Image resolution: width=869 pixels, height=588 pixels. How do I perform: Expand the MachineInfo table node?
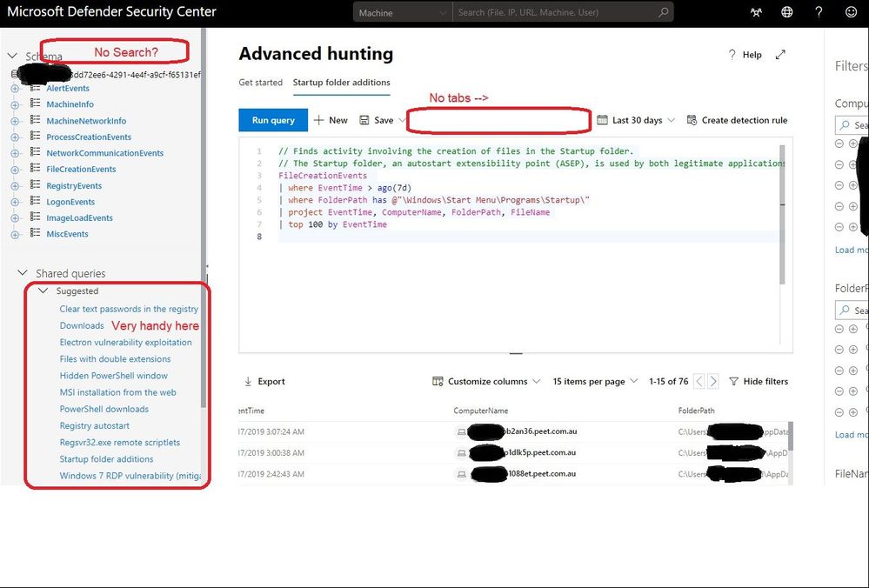click(x=15, y=104)
